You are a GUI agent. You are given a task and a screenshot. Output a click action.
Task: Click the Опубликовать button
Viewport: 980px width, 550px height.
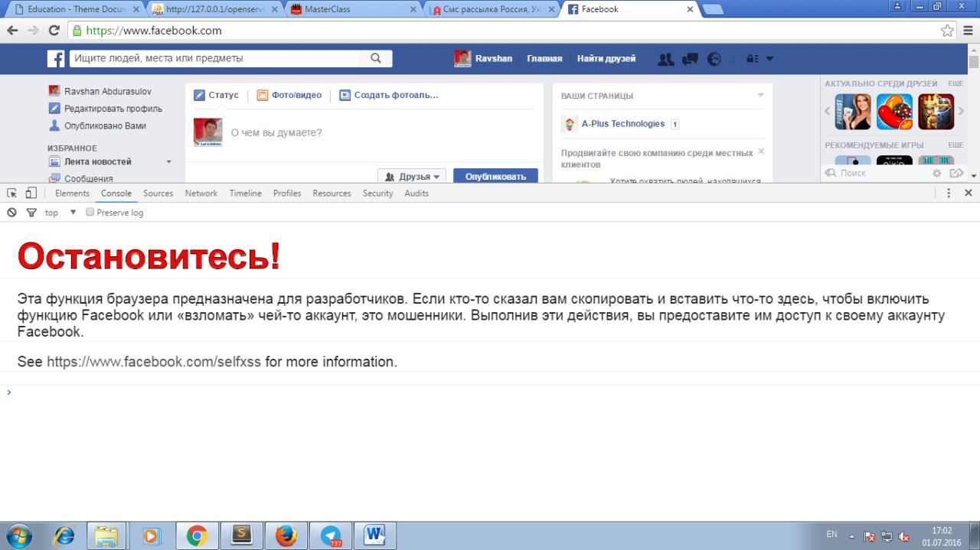[495, 177]
